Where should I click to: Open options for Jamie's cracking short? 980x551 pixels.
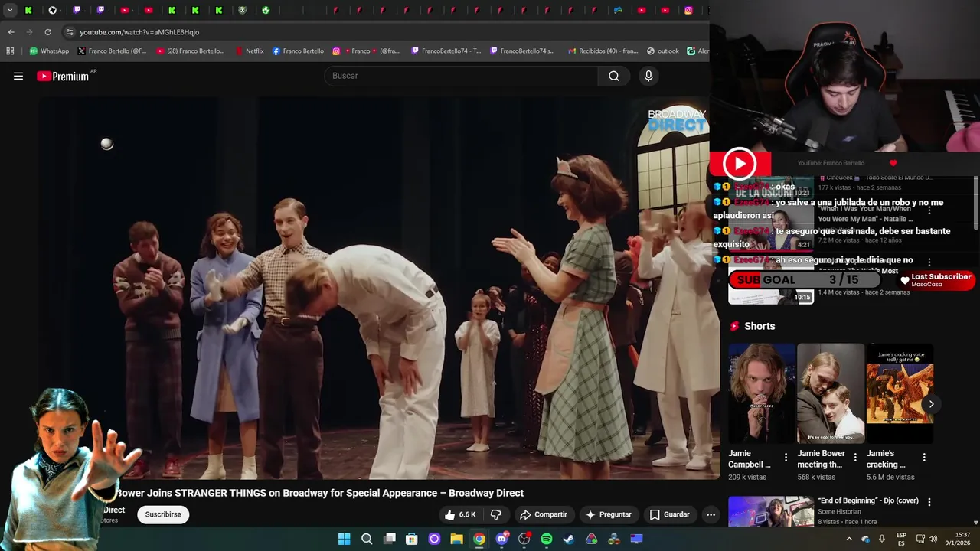pos(924,457)
